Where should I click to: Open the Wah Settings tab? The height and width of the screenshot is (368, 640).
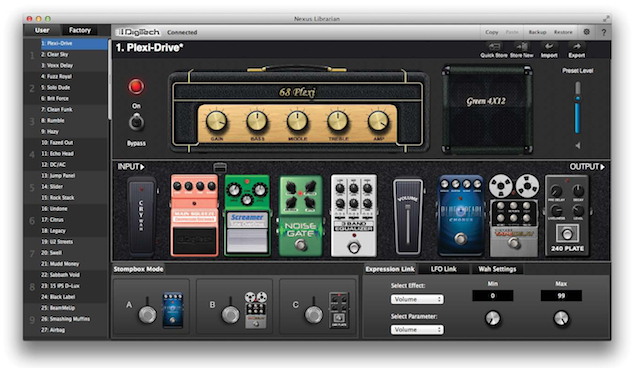[497, 269]
